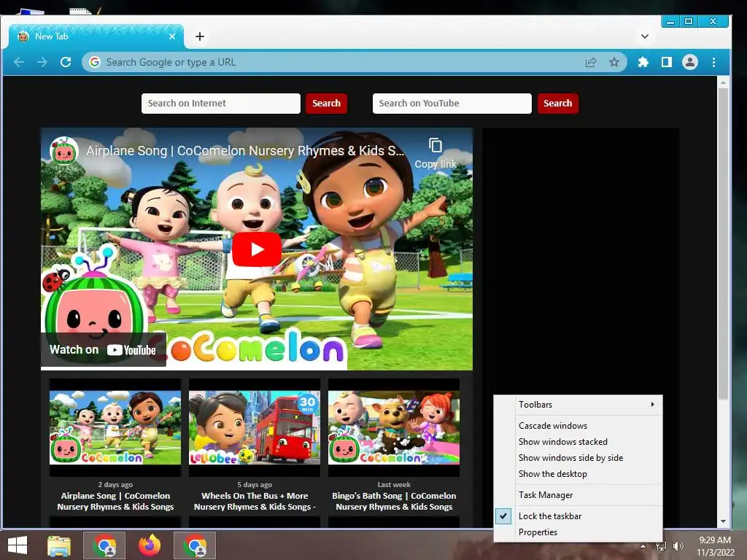Open taskbar Properties
Viewport: 747px width, 560px height.
click(578, 532)
